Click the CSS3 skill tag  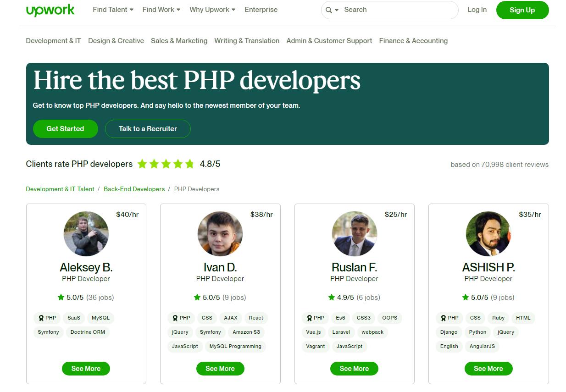coord(364,318)
